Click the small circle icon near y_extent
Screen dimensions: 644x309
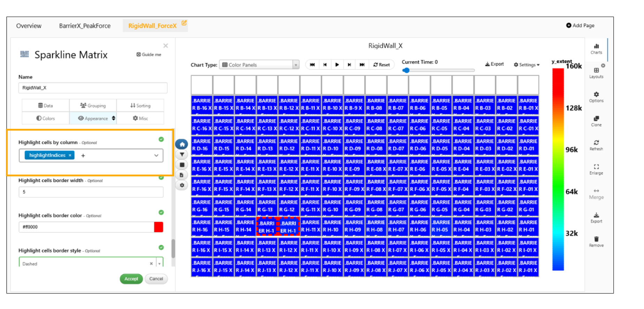click(603, 65)
